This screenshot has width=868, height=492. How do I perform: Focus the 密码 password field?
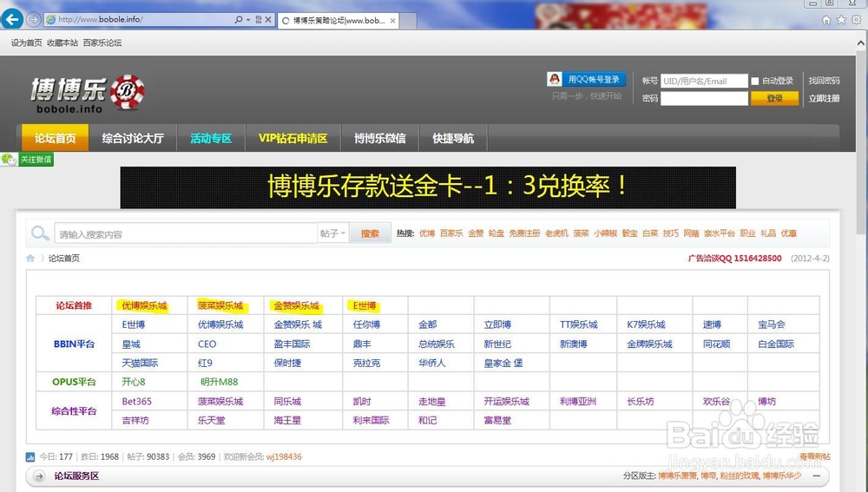click(704, 99)
